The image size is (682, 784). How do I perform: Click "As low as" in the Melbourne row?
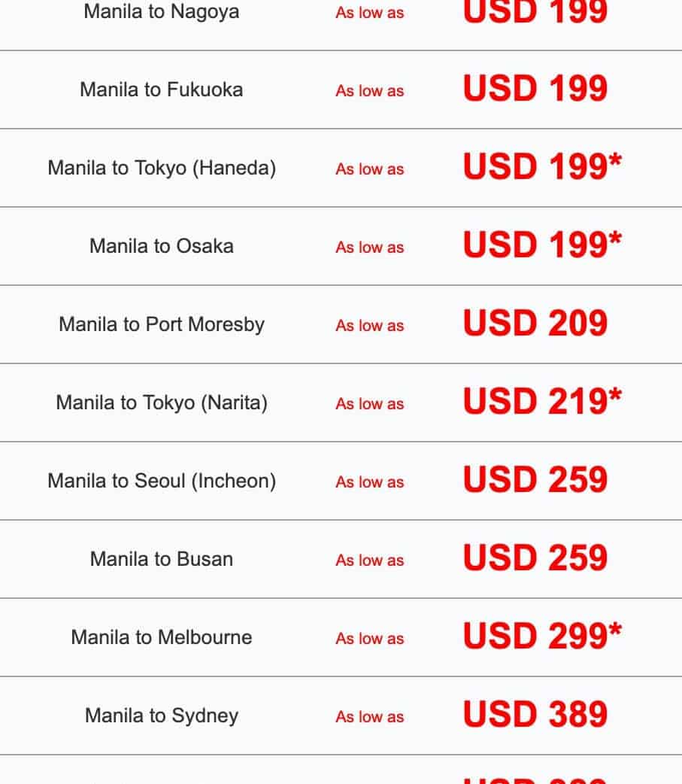click(369, 639)
